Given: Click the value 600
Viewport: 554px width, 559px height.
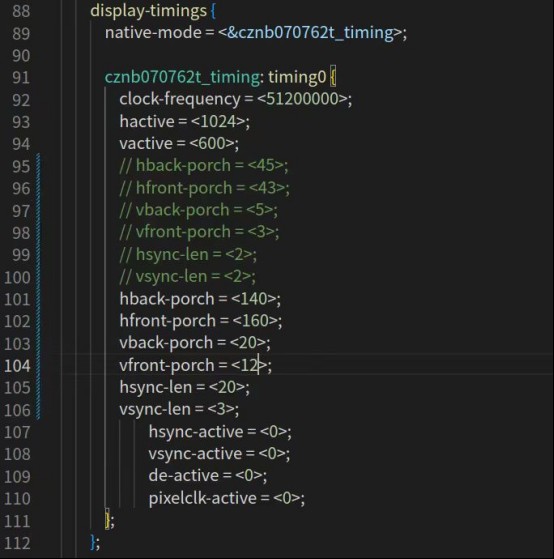Looking at the screenshot, I should [212, 144].
